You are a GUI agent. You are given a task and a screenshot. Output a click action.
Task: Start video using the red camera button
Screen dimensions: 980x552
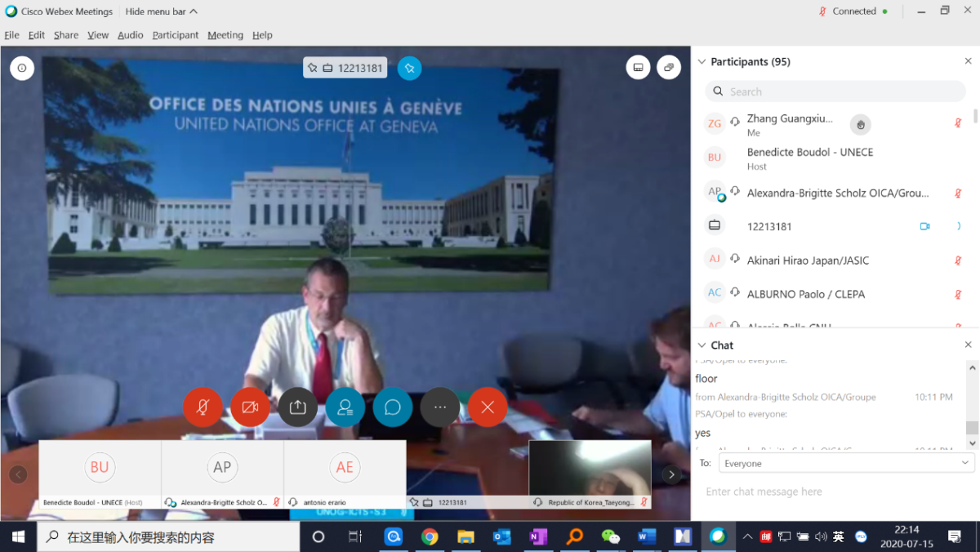click(250, 407)
